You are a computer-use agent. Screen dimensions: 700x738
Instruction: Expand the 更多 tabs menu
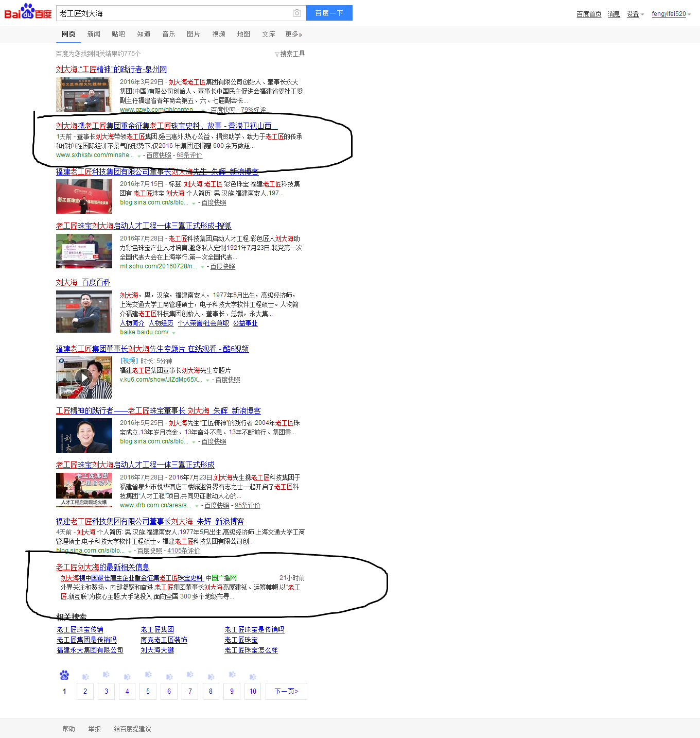tap(293, 34)
